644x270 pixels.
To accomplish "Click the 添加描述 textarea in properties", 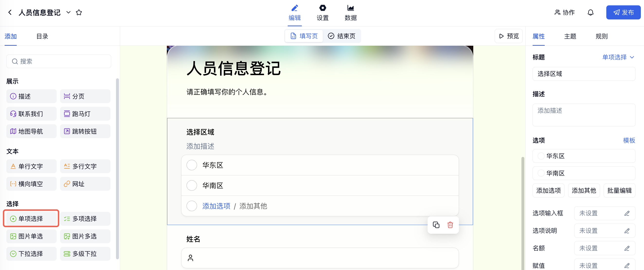I will (584, 115).
